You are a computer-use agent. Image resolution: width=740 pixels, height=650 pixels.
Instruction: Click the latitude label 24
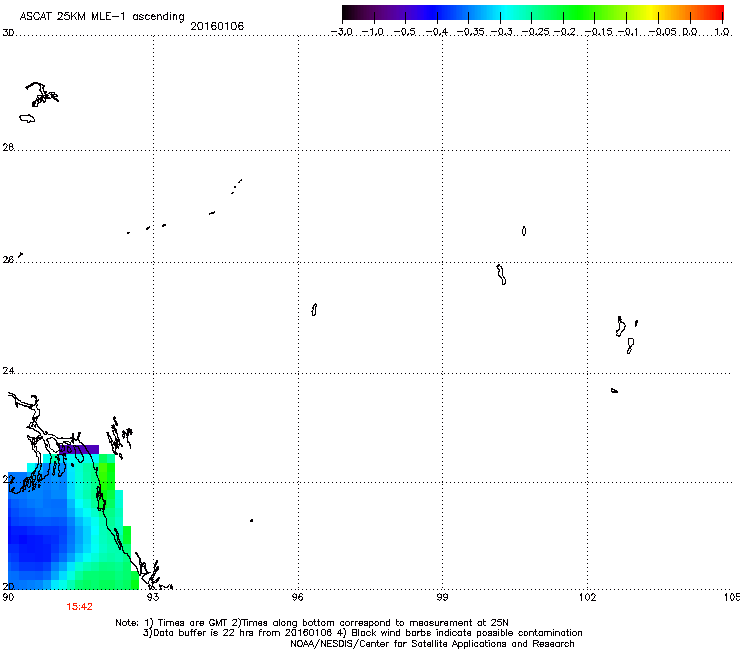8,371
